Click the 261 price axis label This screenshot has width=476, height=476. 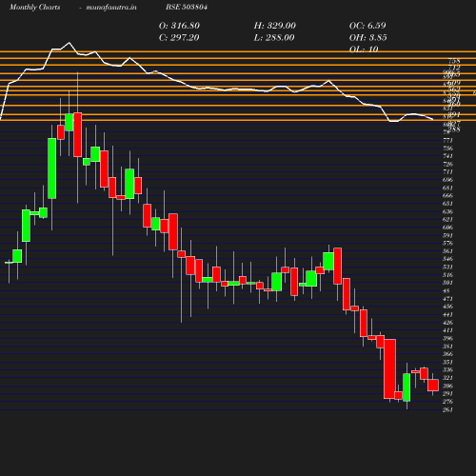pyautogui.click(x=447, y=409)
